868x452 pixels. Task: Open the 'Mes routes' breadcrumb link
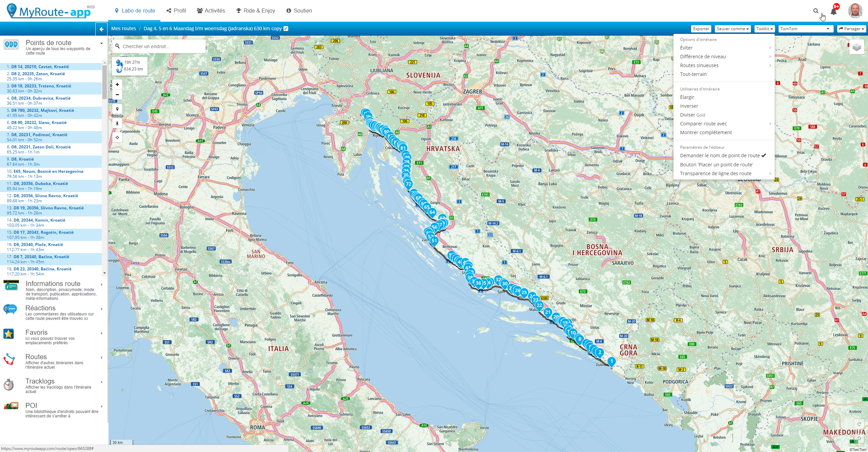123,28
